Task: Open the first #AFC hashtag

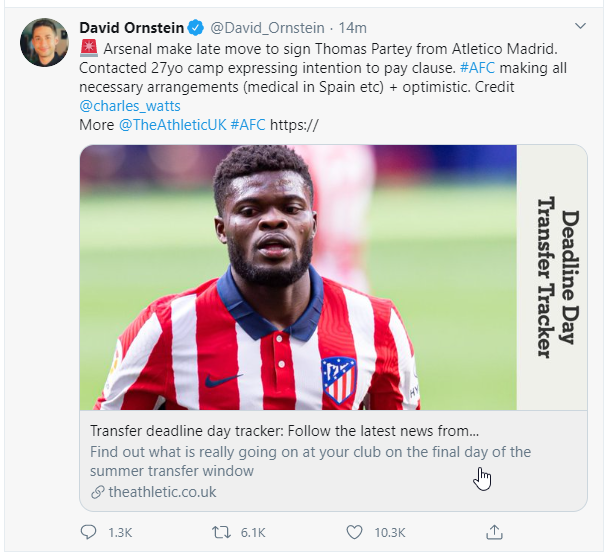Action: [x=477, y=68]
